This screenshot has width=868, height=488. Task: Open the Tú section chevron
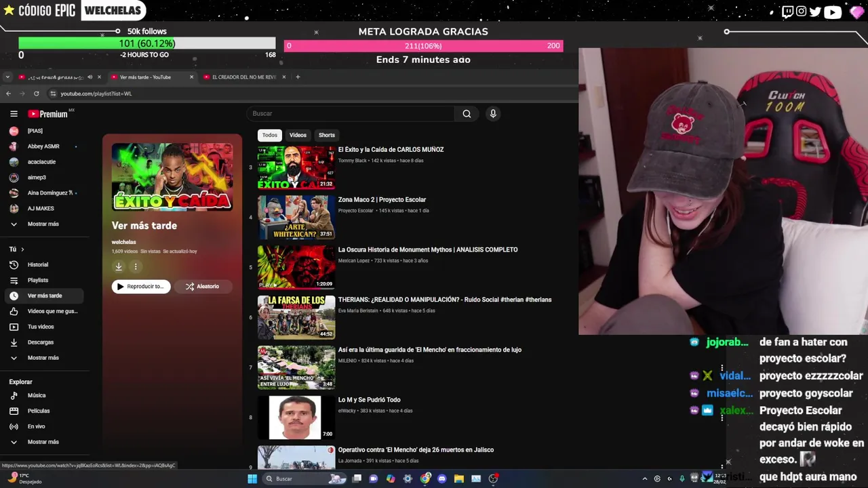(22, 249)
